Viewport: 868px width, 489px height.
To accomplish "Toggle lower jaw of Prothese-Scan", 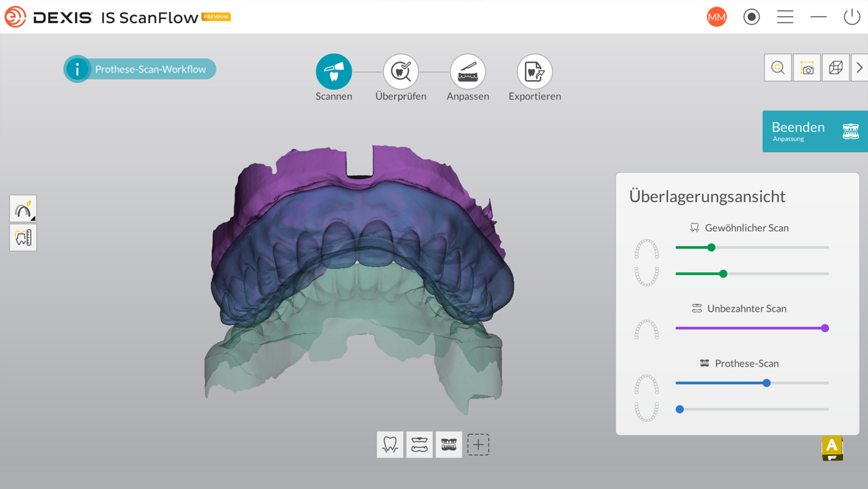I will click(x=646, y=411).
